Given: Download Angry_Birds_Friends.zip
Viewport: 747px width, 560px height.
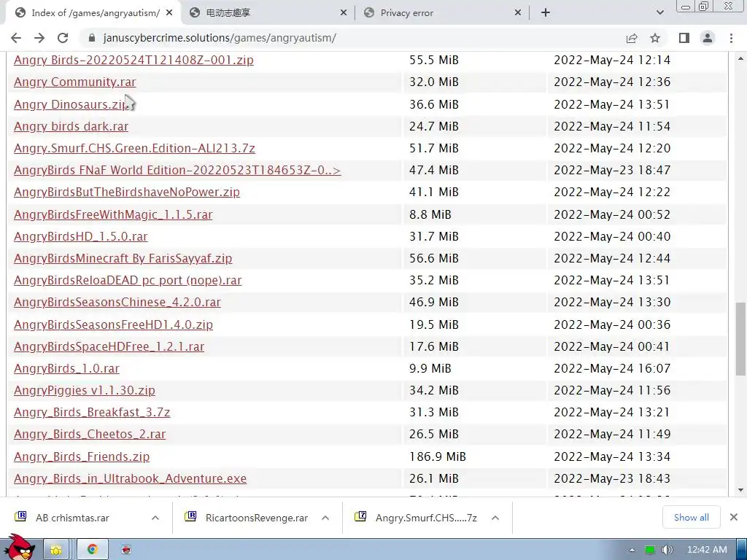Looking at the screenshot, I should 82,456.
